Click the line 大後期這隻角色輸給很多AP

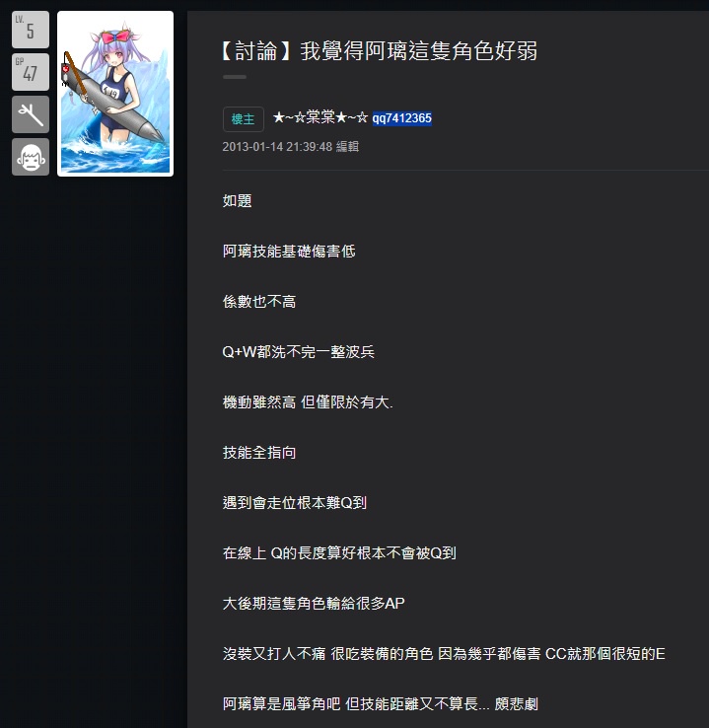314,603
